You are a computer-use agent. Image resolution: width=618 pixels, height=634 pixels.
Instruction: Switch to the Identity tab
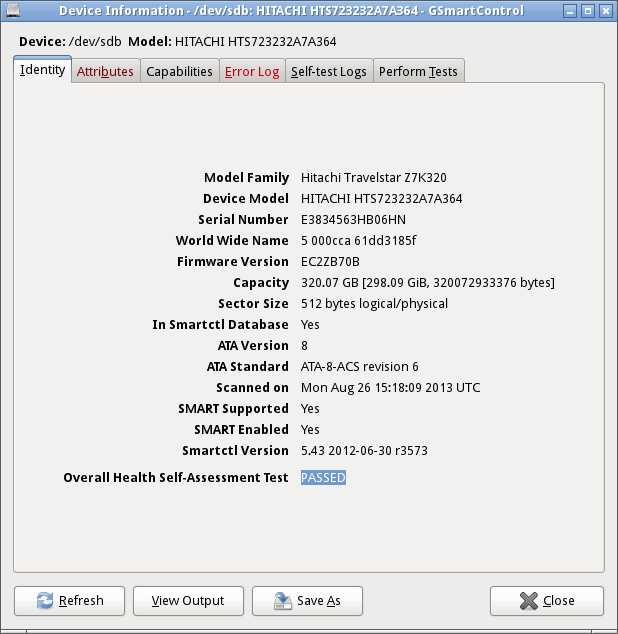(42, 70)
